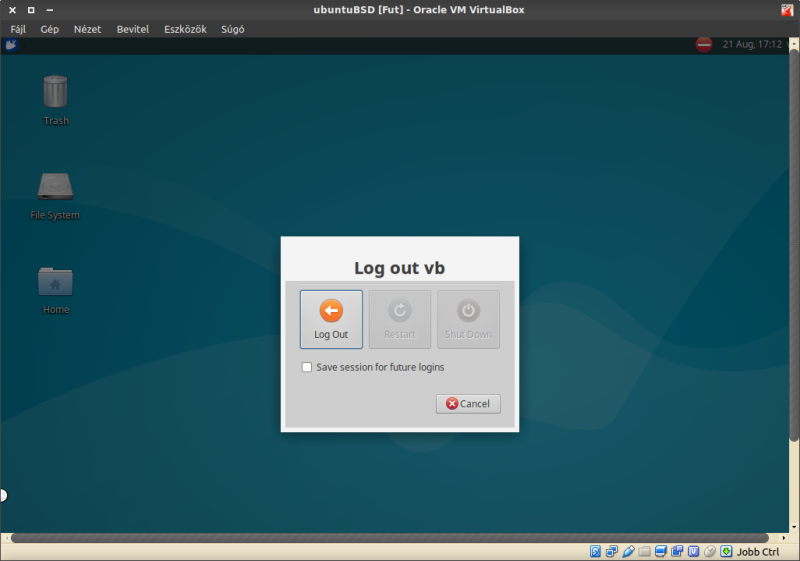
Task: Open the Xfce applications menu icon
Action: [11, 45]
